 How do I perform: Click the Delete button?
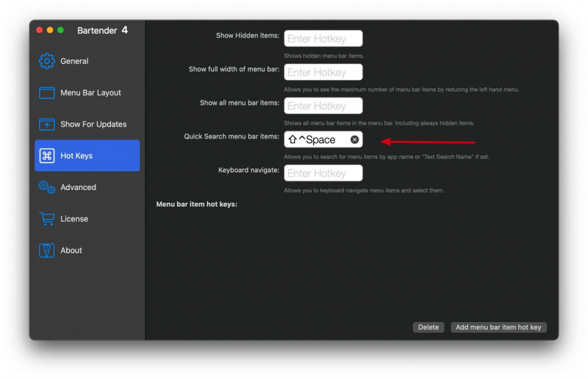click(428, 327)
